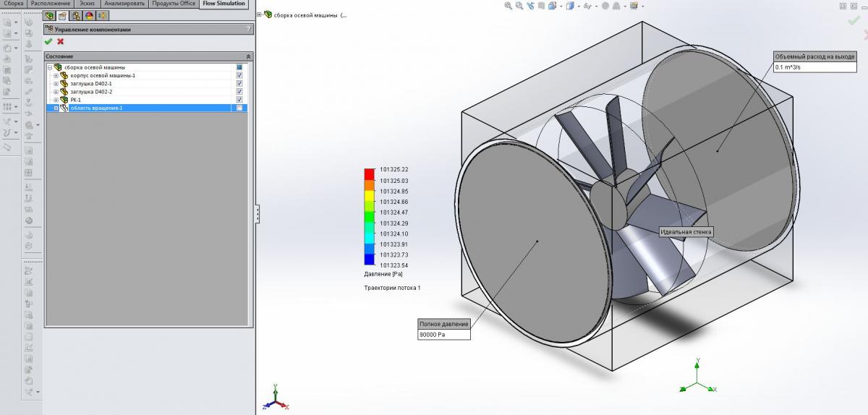868x415 pixels.
Task: Confirm with the green checkmark OK button
Action: 48,42
